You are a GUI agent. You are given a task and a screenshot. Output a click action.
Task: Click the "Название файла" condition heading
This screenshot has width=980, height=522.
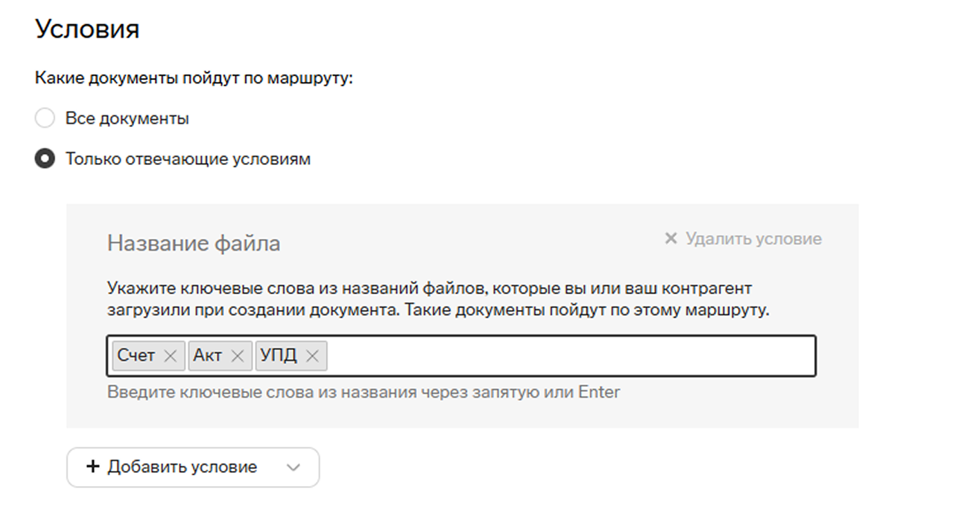194,243
